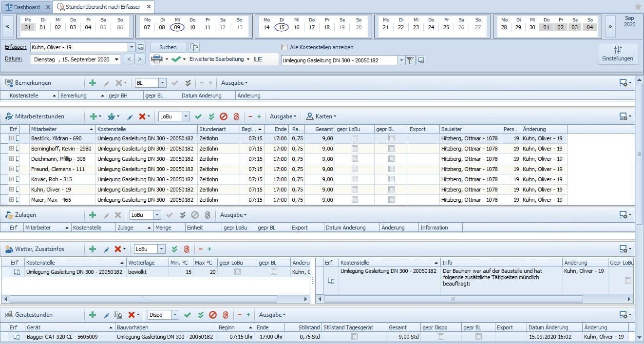Open the Karten menu

pos(321,116)
